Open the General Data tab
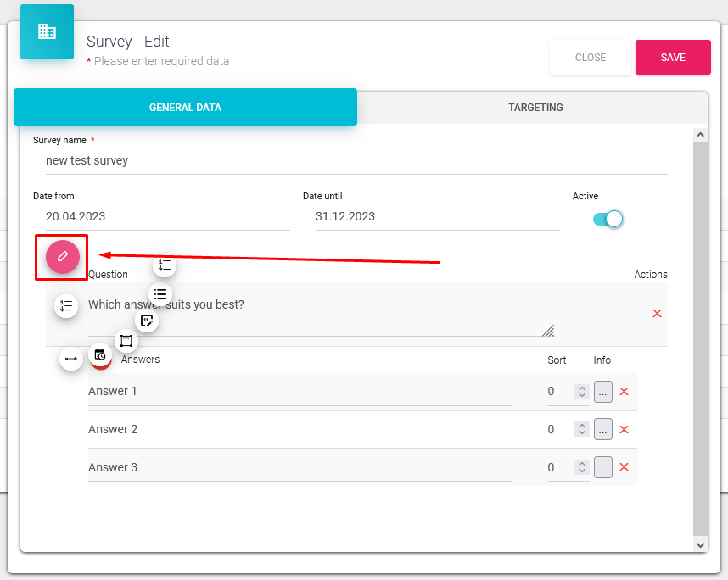728x580 pixels. pos(185,108)
